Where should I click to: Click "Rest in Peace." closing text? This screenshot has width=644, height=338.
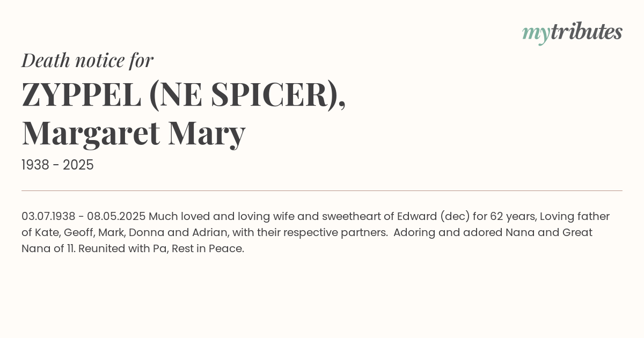click(208, 249)
